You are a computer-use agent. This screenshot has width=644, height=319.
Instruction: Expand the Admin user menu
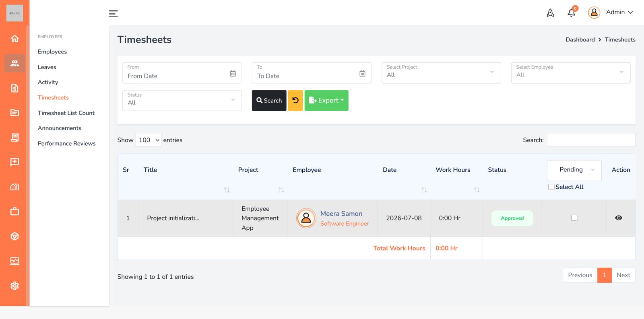coord(619,12)
